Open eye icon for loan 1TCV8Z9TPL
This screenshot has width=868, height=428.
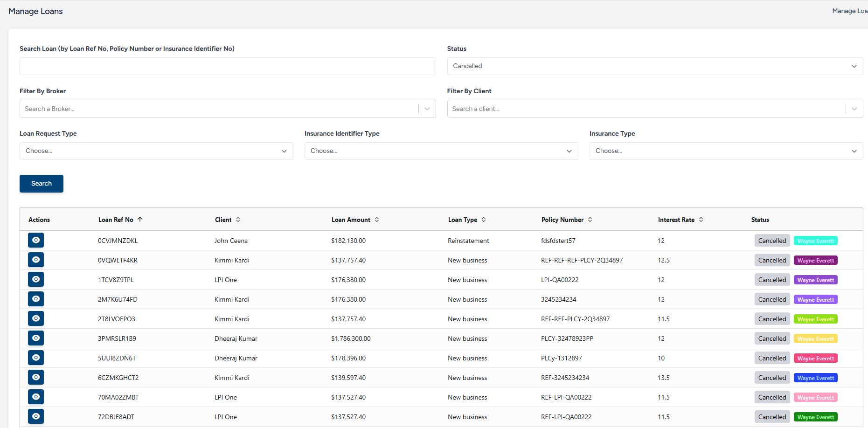[x=36, y=279]
